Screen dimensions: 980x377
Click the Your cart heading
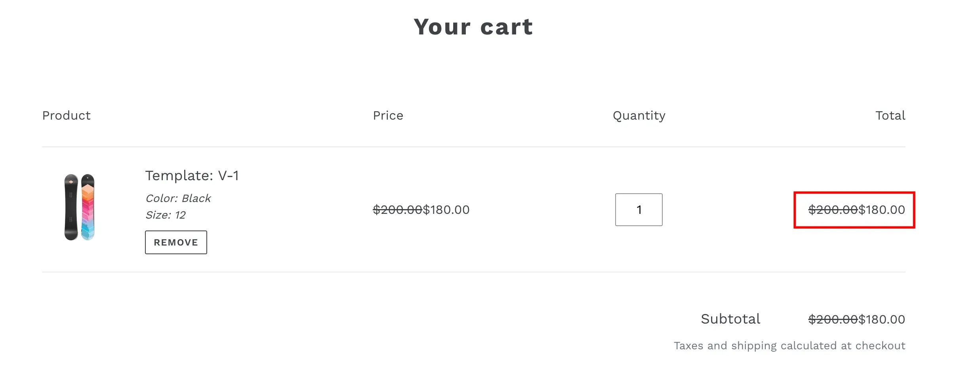coord(473,27)
